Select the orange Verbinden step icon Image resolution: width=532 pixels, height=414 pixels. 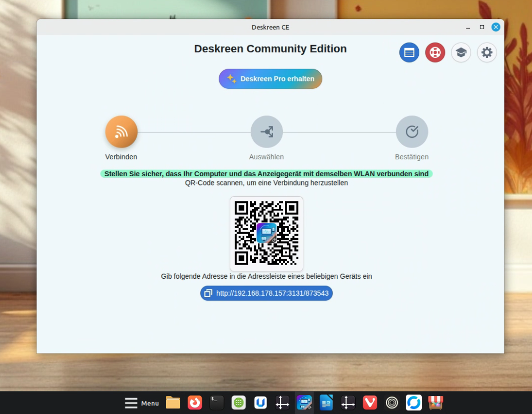121,132
